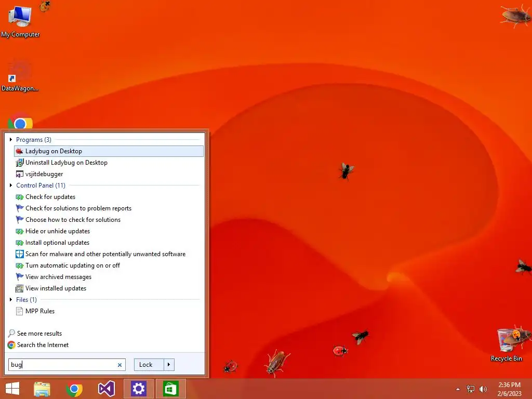This screenshot has width=532, height=399.
Task: Collapse the Programs (3) group
Action: (x=11, y=139)
